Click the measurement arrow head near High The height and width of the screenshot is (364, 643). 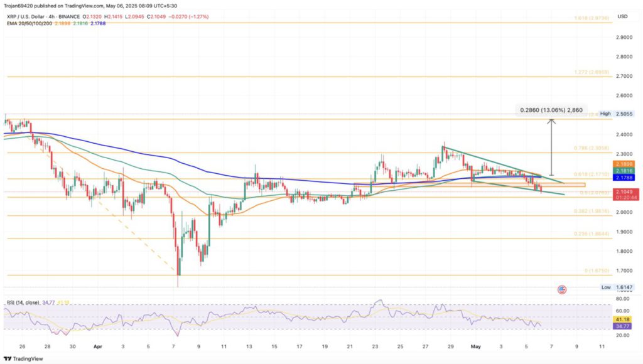click(x=551, y=122)
